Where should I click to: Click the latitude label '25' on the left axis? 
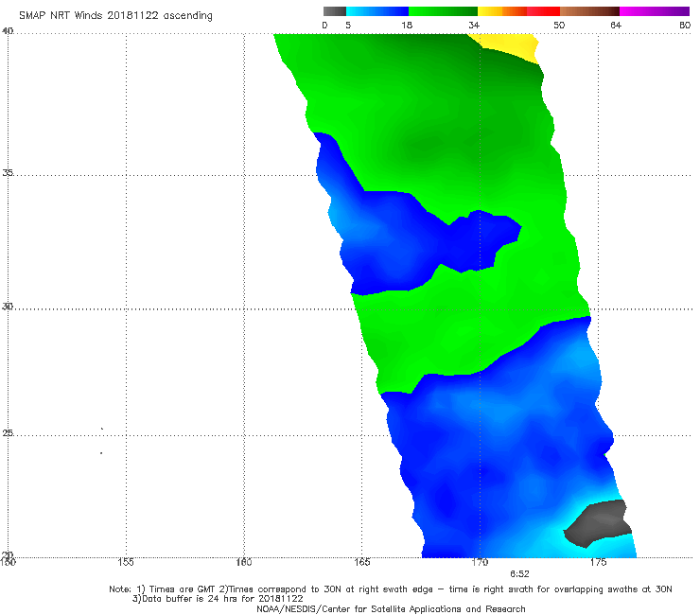click(8, 433)
